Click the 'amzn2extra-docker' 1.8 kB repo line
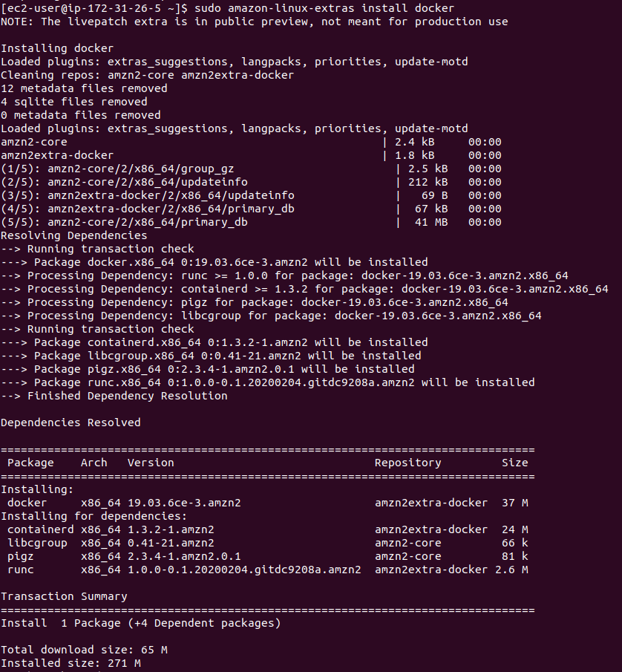 (x=251, y=155)
